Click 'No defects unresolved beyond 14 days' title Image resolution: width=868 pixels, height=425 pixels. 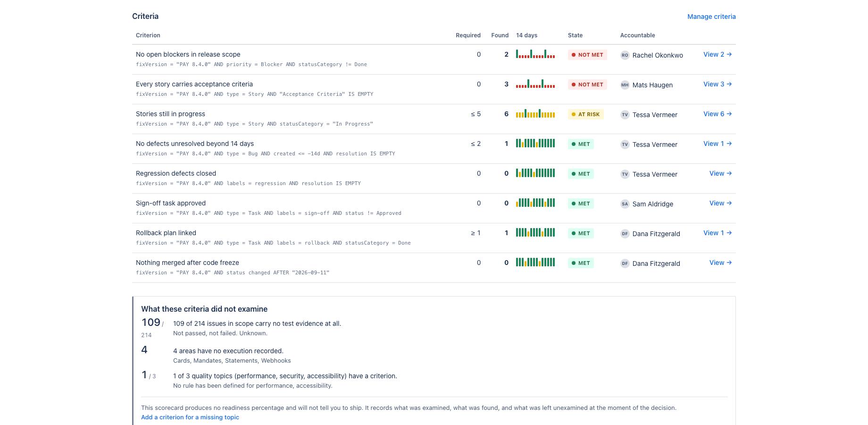[x=195, y=144]
